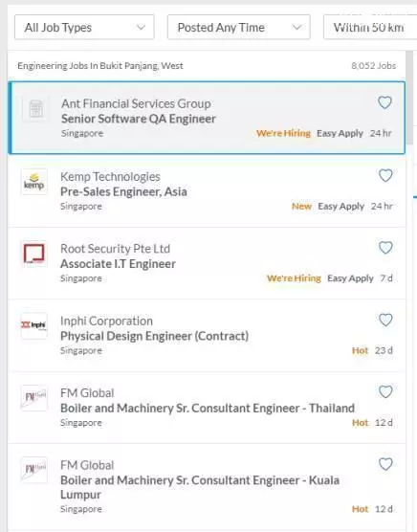The image size is (417, 532).
Task: Click the FM Global logo for Thailand listing
Action: point(33,398)
